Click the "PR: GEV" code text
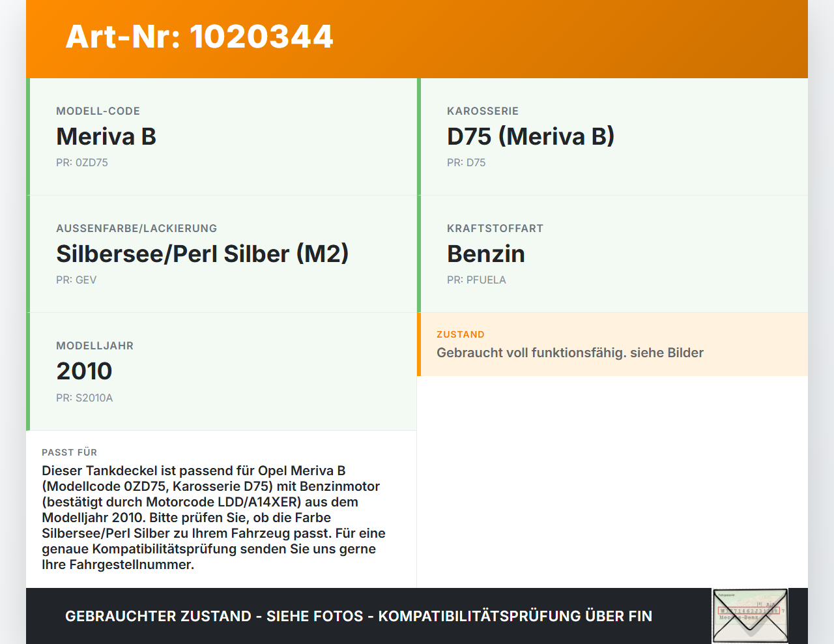The height and width of the screenshot is (644, 834). [x=76, y=280]
